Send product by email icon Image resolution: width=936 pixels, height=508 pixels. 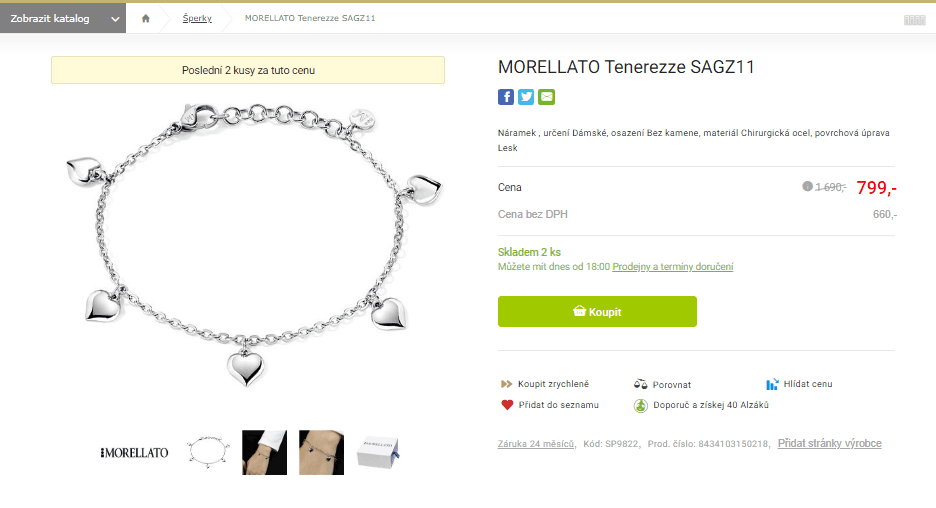(x=546, y=97)
